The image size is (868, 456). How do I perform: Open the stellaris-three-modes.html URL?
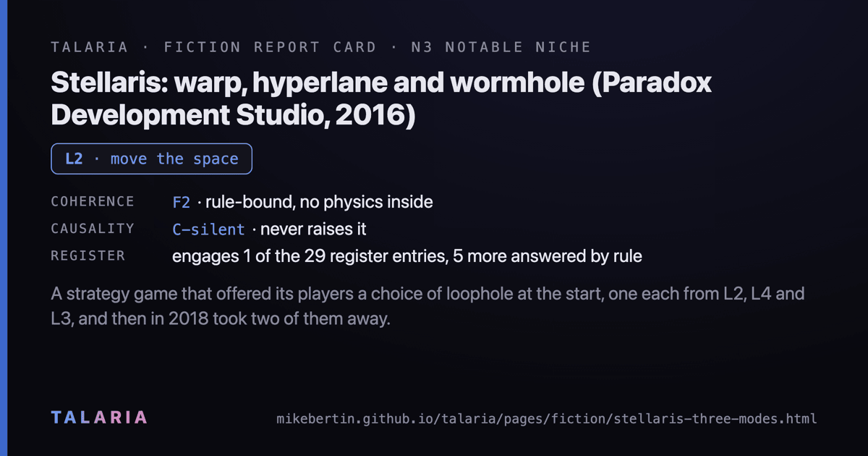pyautogui.click(x=547, y=418)
